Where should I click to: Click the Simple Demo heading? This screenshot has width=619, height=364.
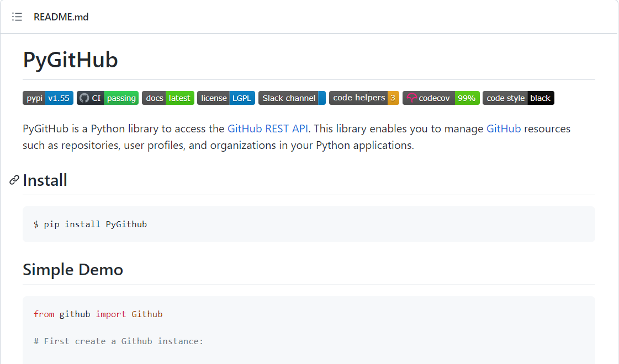click(73, 270)
